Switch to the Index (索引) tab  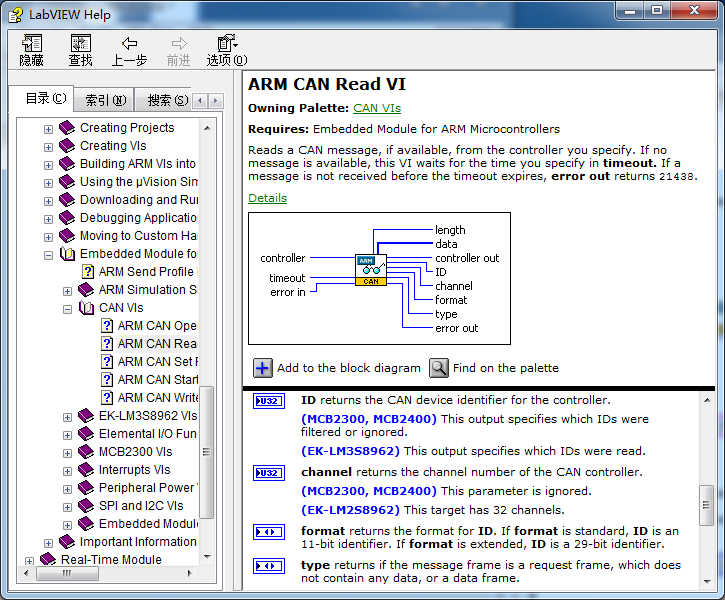(104, 100)
